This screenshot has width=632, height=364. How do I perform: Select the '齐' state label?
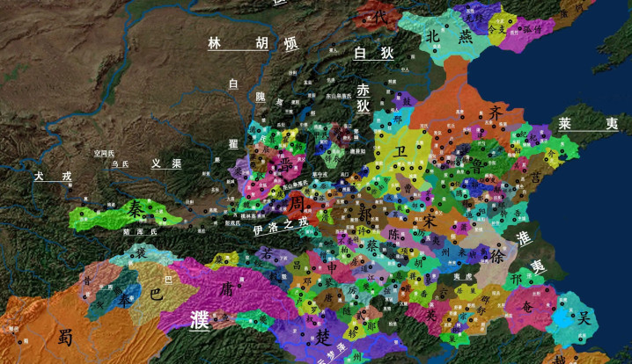pos(496,113)
